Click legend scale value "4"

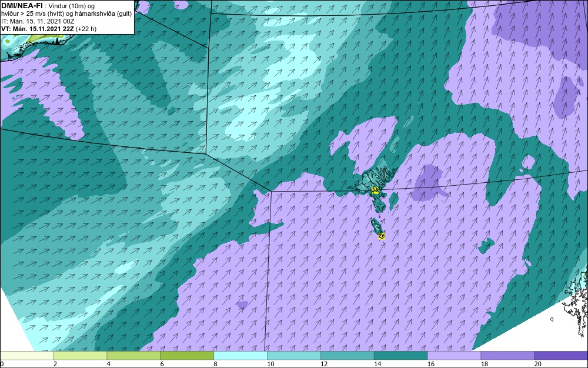pos(108,364)
